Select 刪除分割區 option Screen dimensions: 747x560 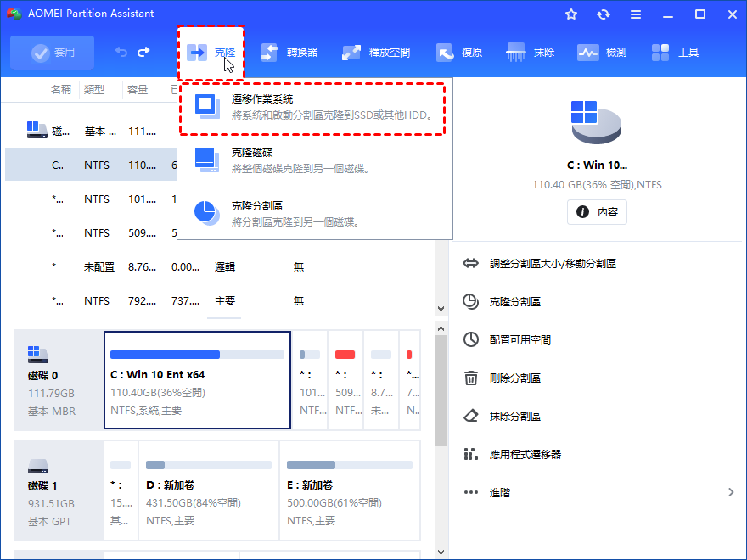(x=515, y=378)
